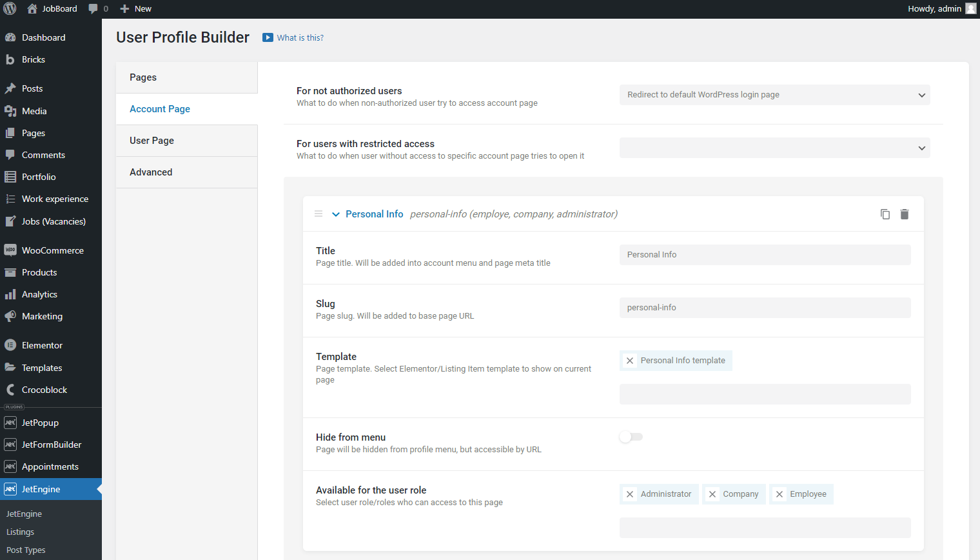Remove the Administrator role tag

click(x=630, y=494)
